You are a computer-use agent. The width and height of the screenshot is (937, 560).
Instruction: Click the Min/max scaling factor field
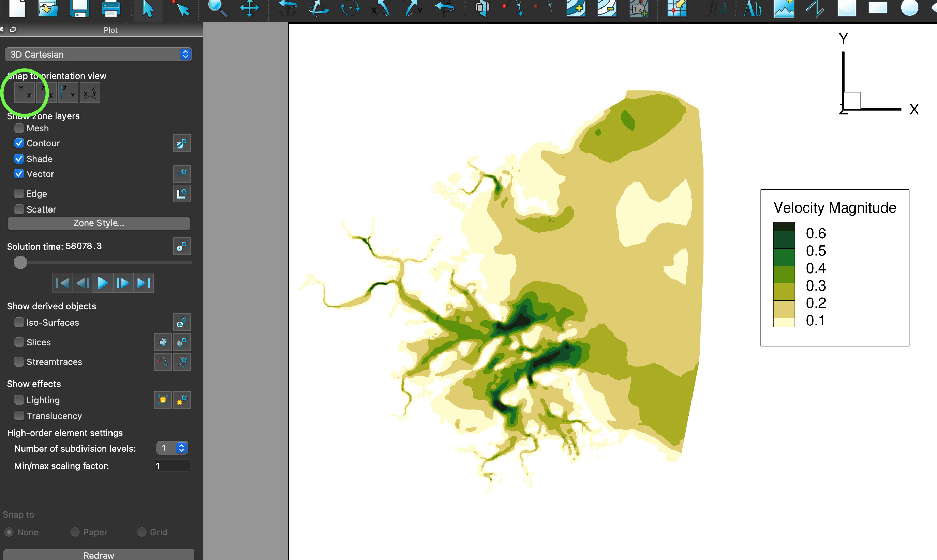click(172, 466)
